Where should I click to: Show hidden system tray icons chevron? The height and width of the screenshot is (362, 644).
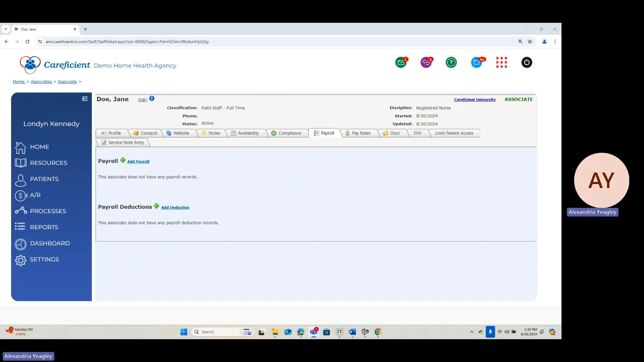pyautogui.click(x=472, y=332)
